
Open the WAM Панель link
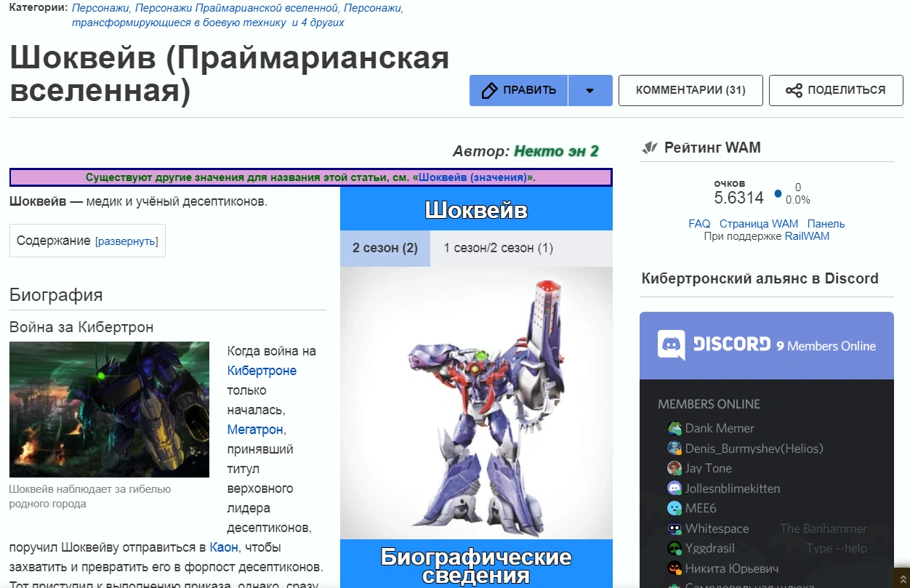pos(826,224)
